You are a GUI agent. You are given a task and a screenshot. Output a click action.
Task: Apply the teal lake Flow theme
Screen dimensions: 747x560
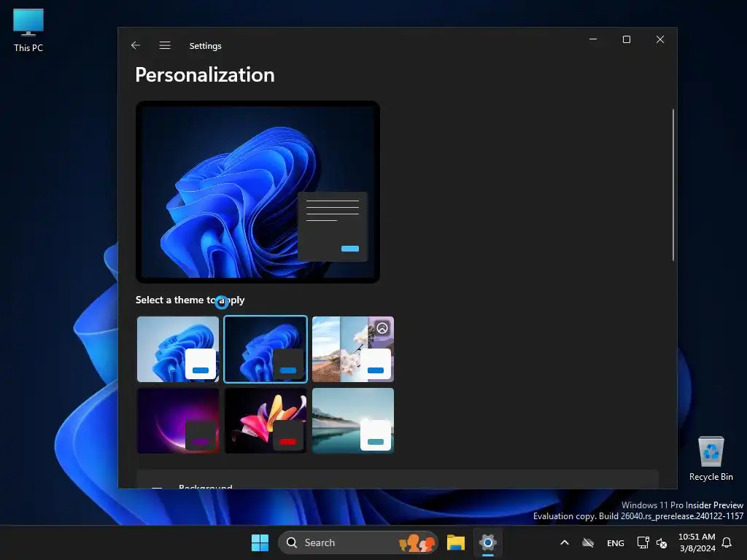(353, 421)
